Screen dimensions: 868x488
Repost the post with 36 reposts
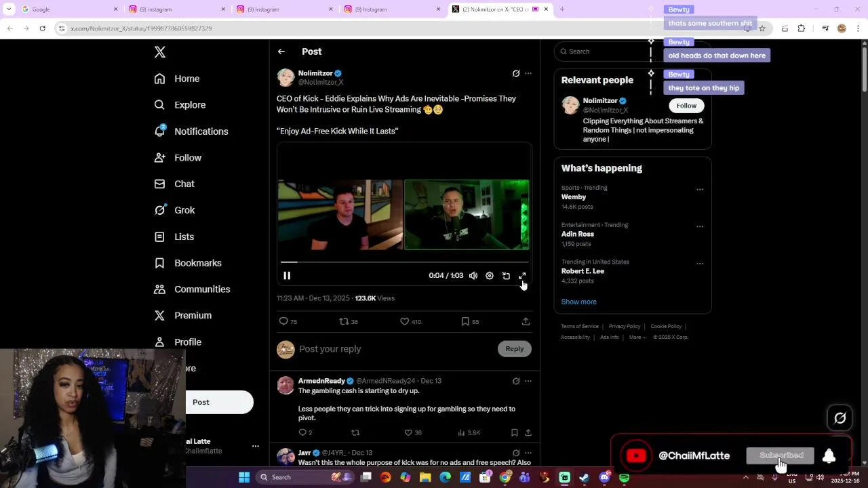pos(349,321)
